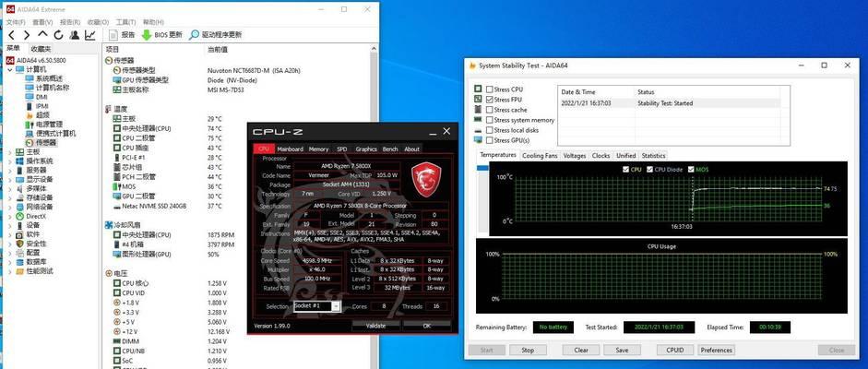The width and height of the screenshot is (868, 369).
Task: Toggle the CPU Diode graph line checkbox
Action: [650, 170]
